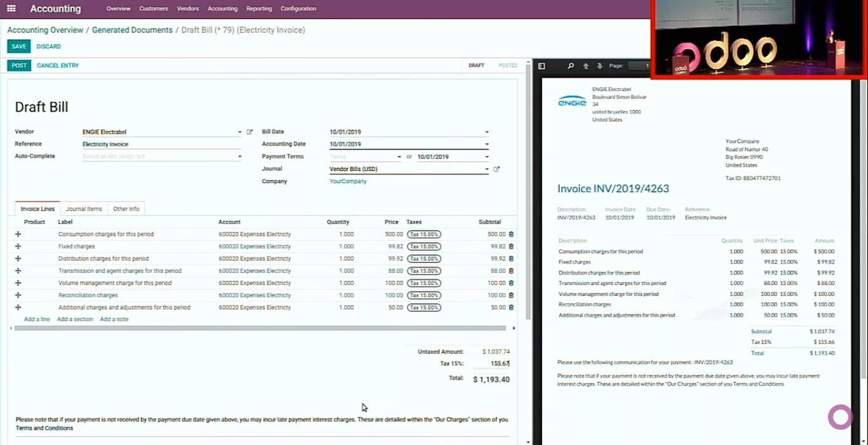Add a line to invoice lines

[37, 319]
